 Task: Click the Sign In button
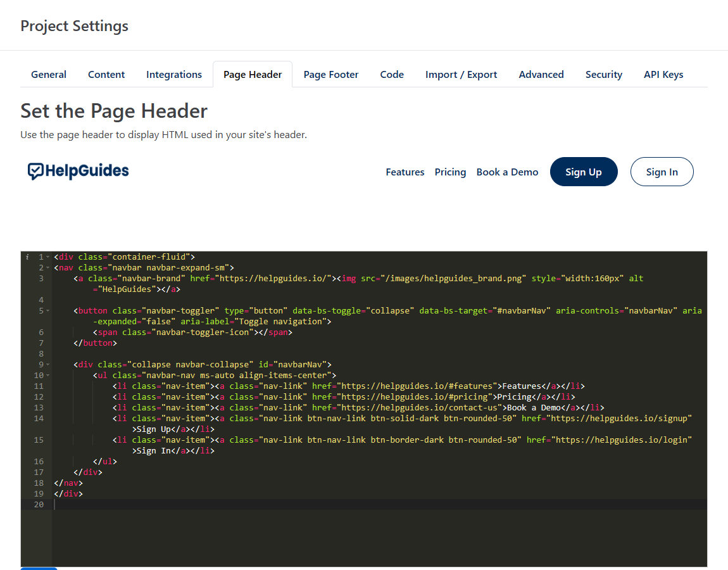[x=662, y=172]
